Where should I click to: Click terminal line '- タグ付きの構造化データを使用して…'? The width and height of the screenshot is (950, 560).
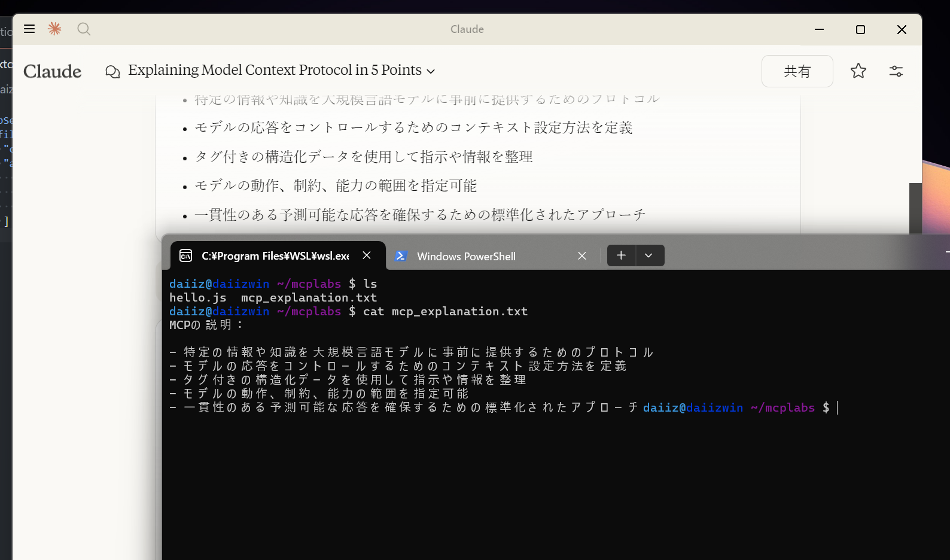click(348, 380)
